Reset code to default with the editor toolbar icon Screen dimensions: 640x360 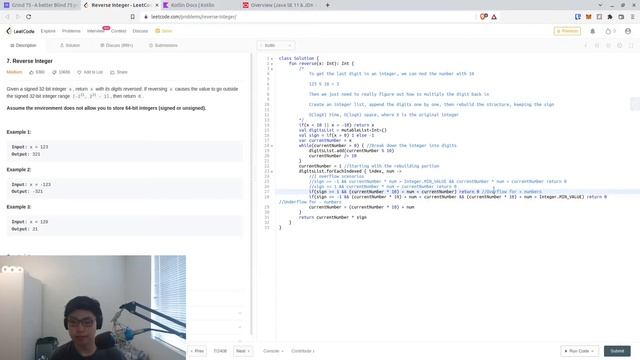pyautogui.click(x=608, y=45)
